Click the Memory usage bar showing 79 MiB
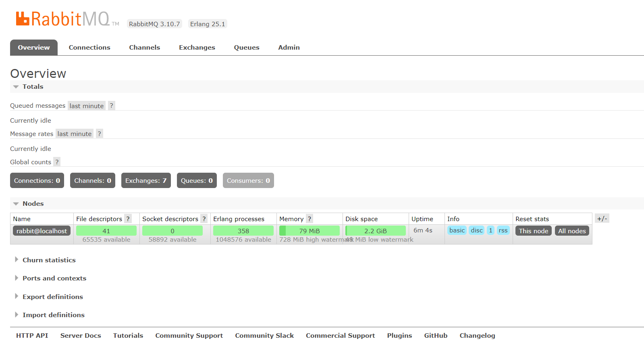The height and width of the screenshot is (345, 644). click(310, 231)
